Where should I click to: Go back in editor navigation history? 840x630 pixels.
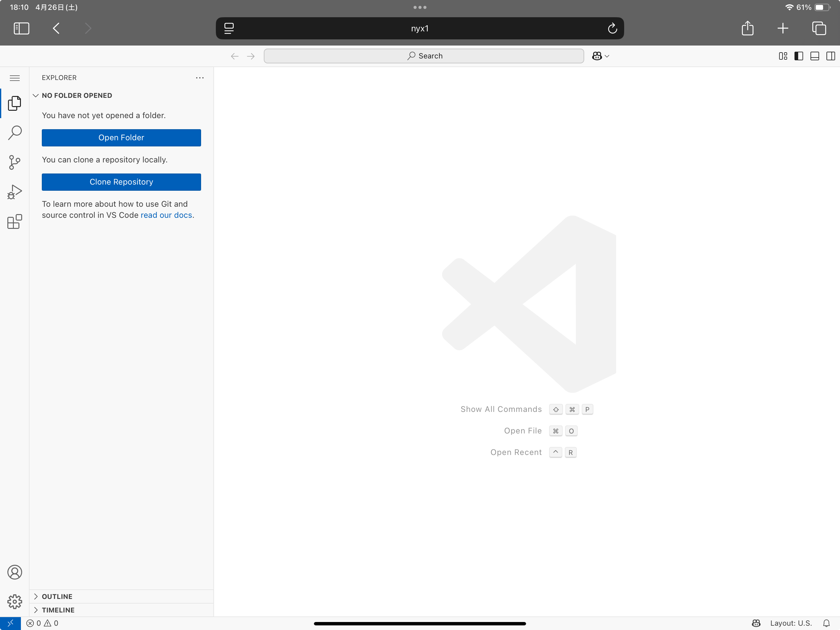235,56
